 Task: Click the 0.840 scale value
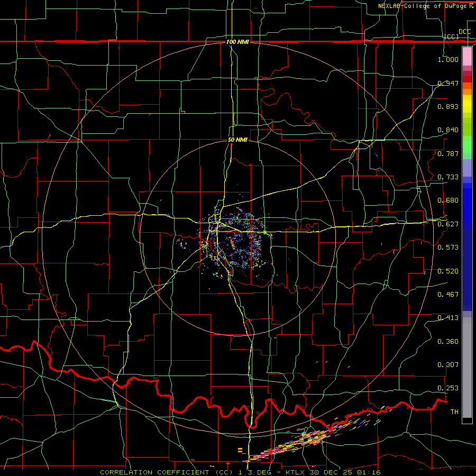tap(448, 130)
